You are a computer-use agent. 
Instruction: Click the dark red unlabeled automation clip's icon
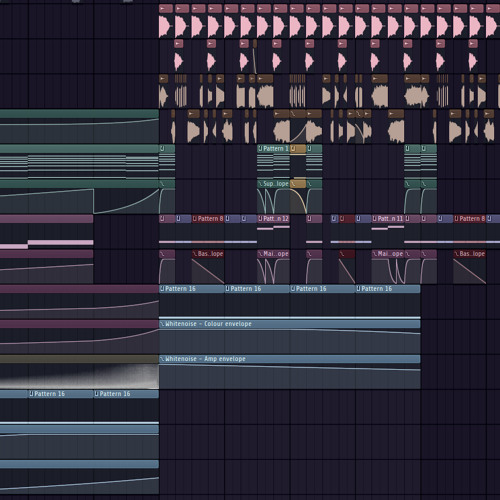click(342, 254)
